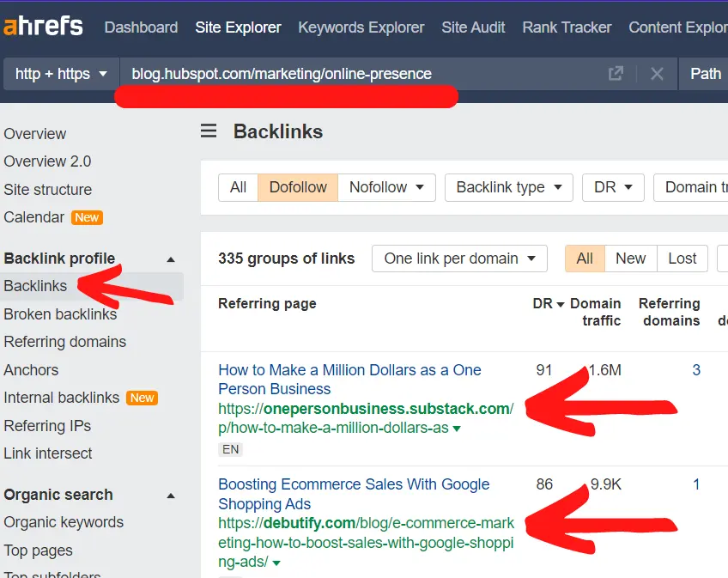Viewport: 728px width, 578px height.
Task: Open Broken backlinks report
Action: pos(60,314)
